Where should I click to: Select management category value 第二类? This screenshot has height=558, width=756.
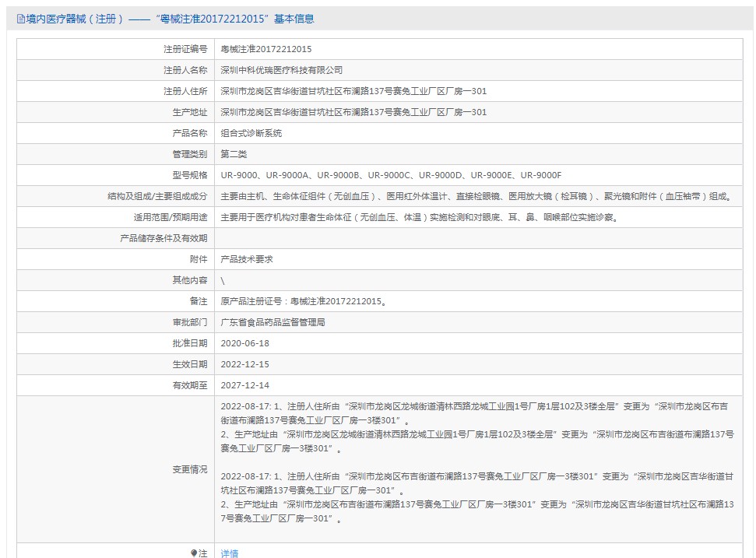point(234,154)
